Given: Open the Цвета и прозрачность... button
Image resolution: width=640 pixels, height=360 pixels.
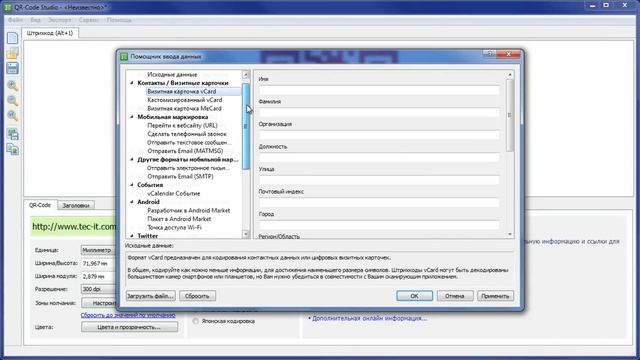Looking at the screenshot, I should click(x=129, y=327).
